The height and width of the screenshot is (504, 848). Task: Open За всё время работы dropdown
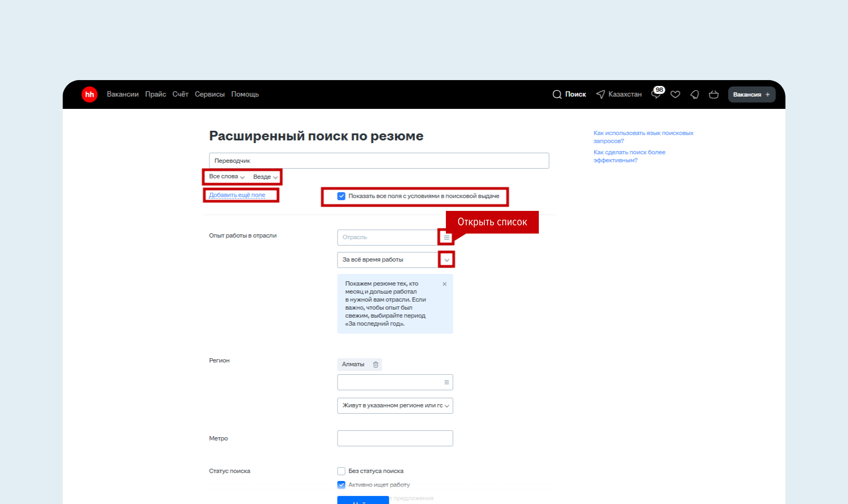click(395, 260)
